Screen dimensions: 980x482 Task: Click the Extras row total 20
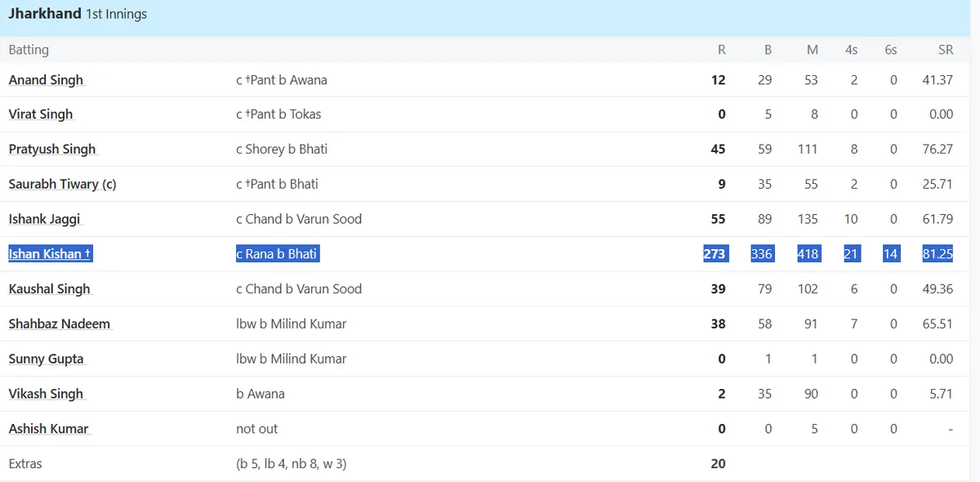718,464
